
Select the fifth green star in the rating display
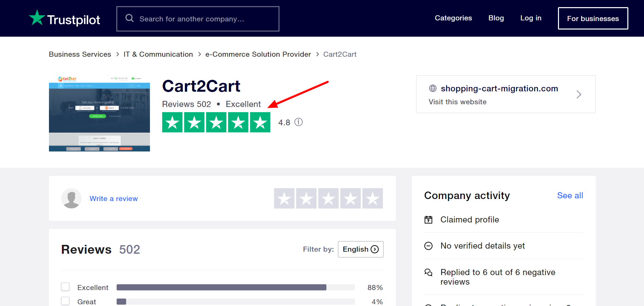260,122
